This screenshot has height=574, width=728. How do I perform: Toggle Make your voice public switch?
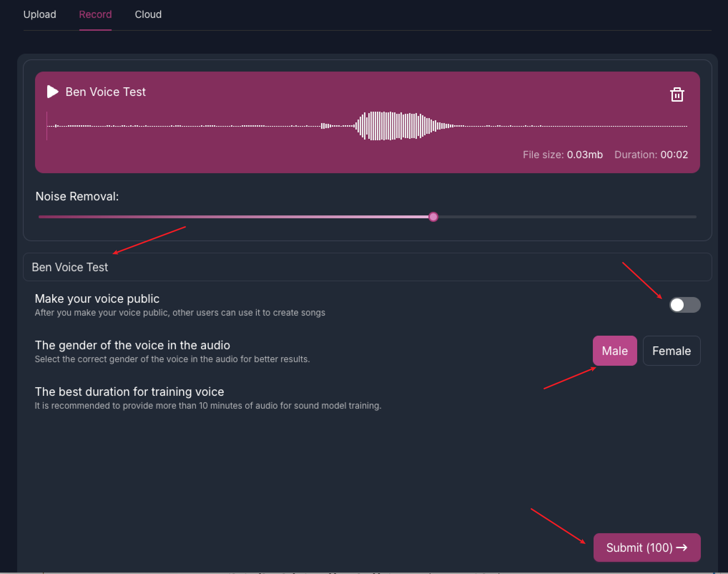685,305
